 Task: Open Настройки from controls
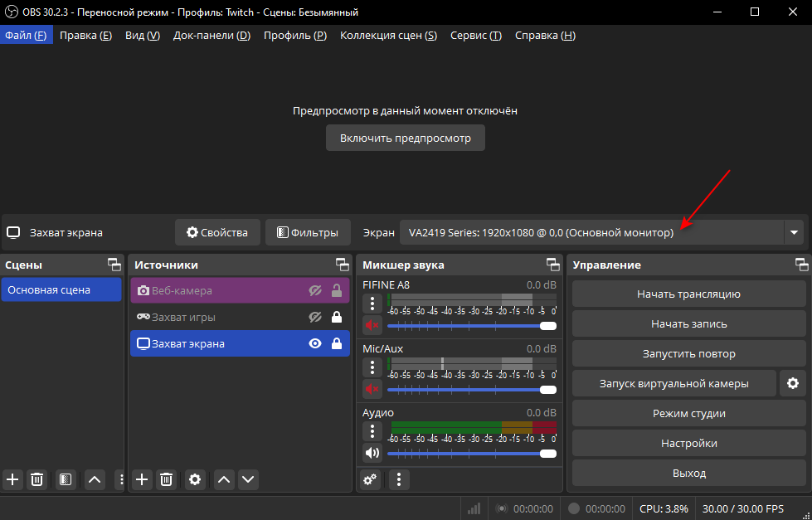coord(688,444)
